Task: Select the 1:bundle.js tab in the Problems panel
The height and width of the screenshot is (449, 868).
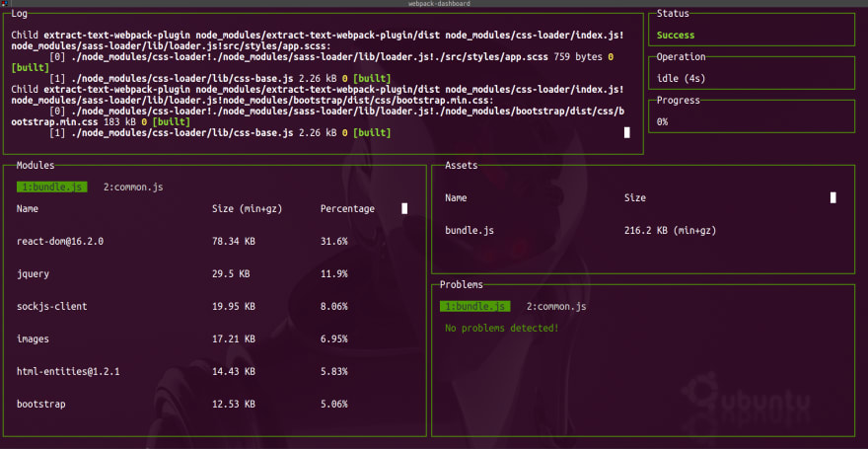Action: point(475,306)
